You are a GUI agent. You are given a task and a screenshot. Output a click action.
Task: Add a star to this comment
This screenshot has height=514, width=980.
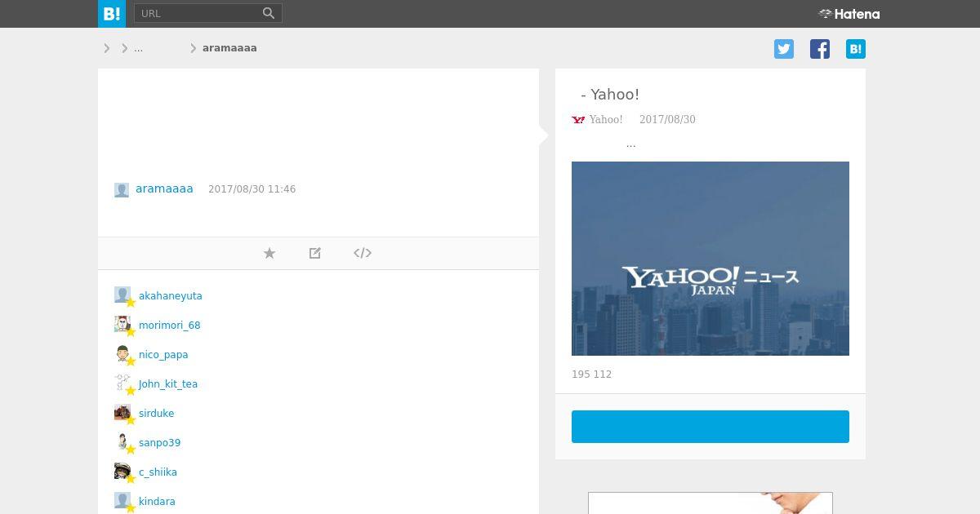point(269,253)
